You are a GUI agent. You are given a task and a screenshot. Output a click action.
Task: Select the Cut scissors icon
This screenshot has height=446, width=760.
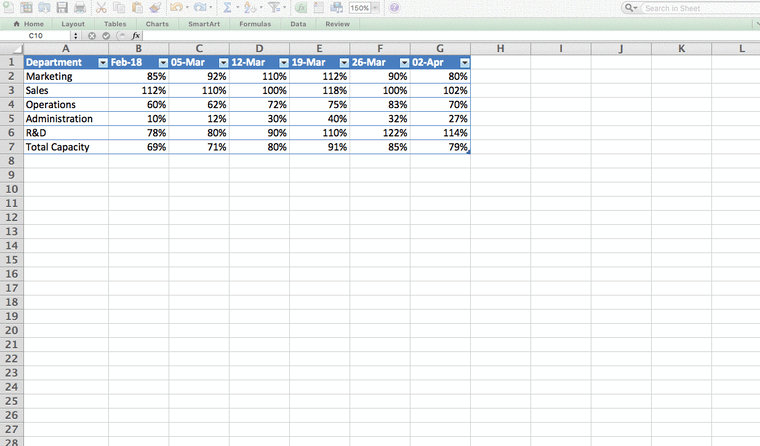(x=101, y=7)
